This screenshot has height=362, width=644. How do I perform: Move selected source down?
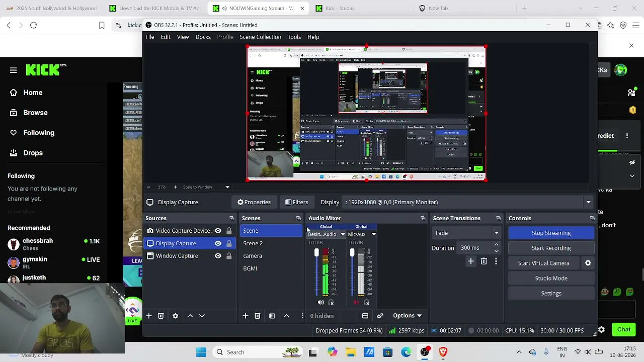coord(202,316)
